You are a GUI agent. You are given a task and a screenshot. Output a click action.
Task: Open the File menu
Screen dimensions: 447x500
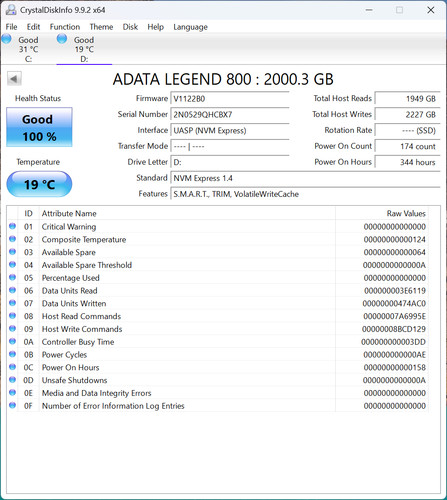point(11,27)
